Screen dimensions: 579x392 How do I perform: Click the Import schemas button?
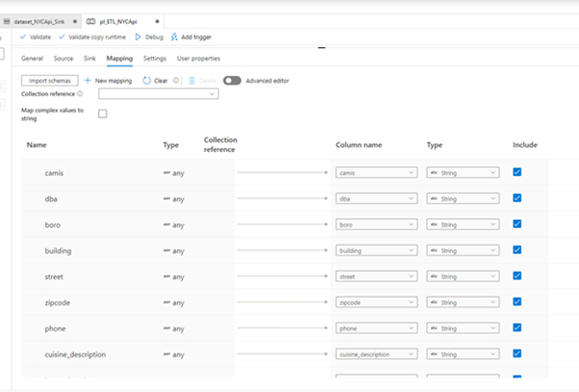(x=49, y=81)
